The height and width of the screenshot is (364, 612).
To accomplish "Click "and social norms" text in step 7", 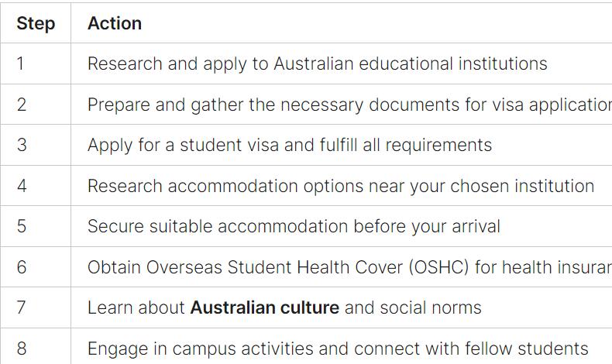I will [x=413, y=307].
